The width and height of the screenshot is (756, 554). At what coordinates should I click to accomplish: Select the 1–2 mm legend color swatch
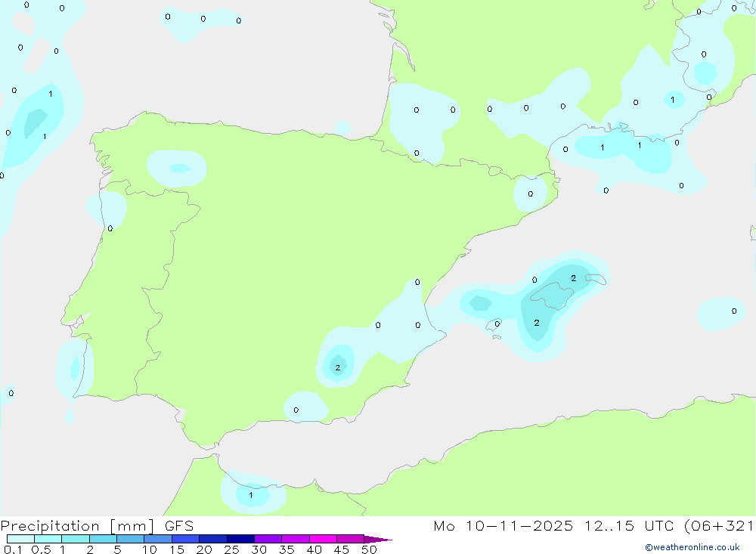pyautogui.click(x=75, y=539)
